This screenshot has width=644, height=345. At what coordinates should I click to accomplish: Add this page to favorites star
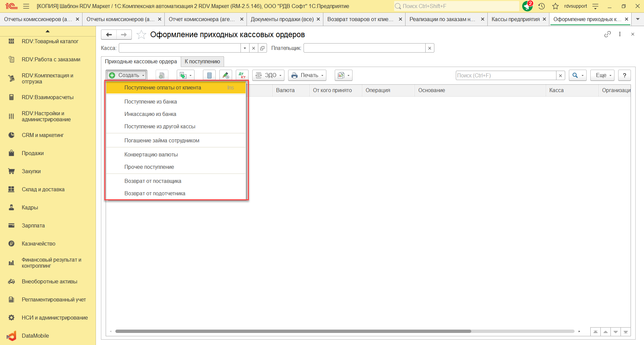coord(142,34)
